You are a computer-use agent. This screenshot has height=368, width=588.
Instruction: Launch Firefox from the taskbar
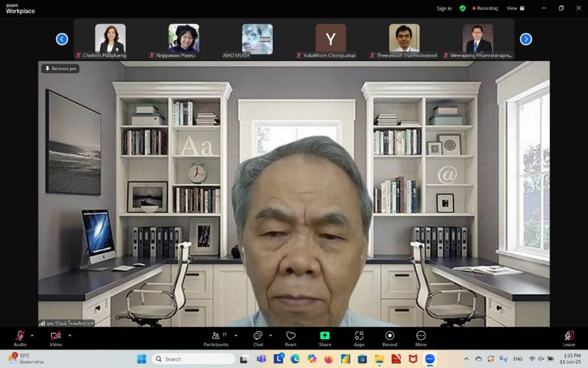(x=329, y=359)
